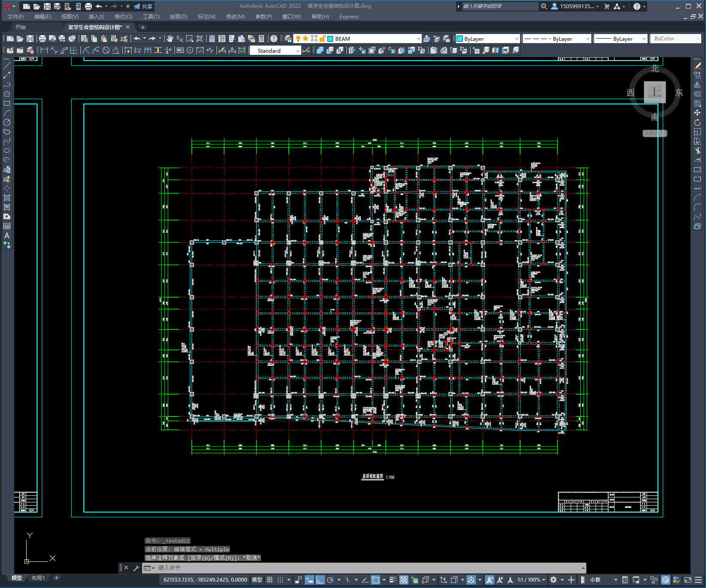Add a new layout with the plus button
706x588 pixels.
click(x=56, y=578)
